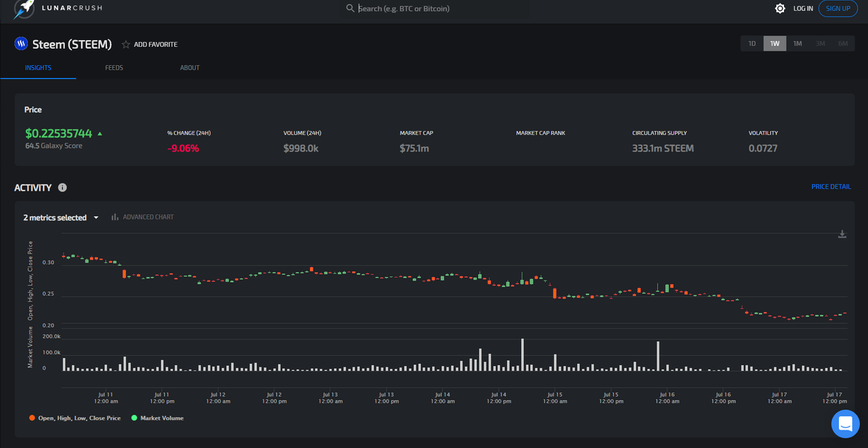
Task: Open the Activity info icon
Action: tap(62, 188)
